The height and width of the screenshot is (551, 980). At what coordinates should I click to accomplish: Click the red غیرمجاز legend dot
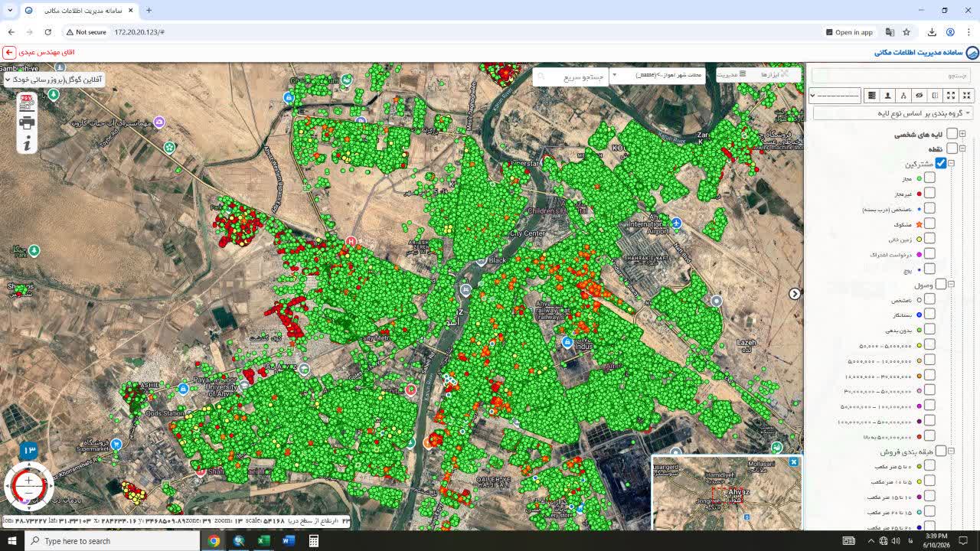pos(920,194)
